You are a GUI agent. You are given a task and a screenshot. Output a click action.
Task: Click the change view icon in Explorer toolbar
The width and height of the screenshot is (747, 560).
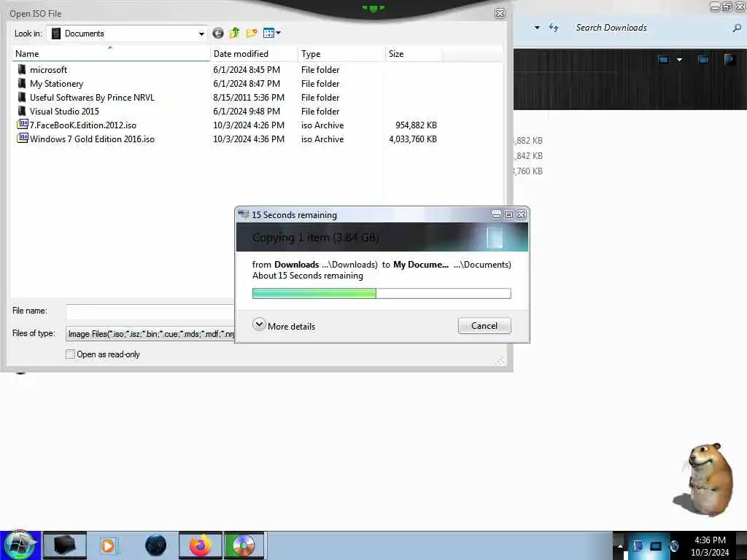tap(663, 60)
